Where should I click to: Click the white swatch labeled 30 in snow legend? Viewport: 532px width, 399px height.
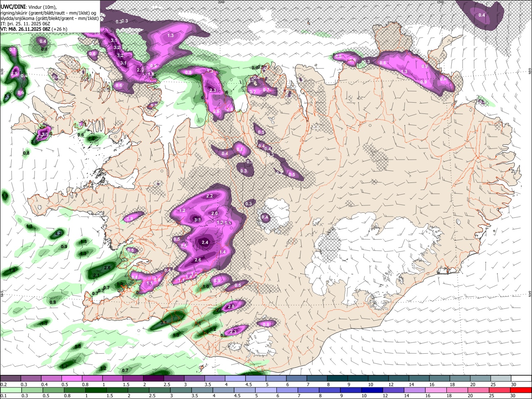(522, 379)
